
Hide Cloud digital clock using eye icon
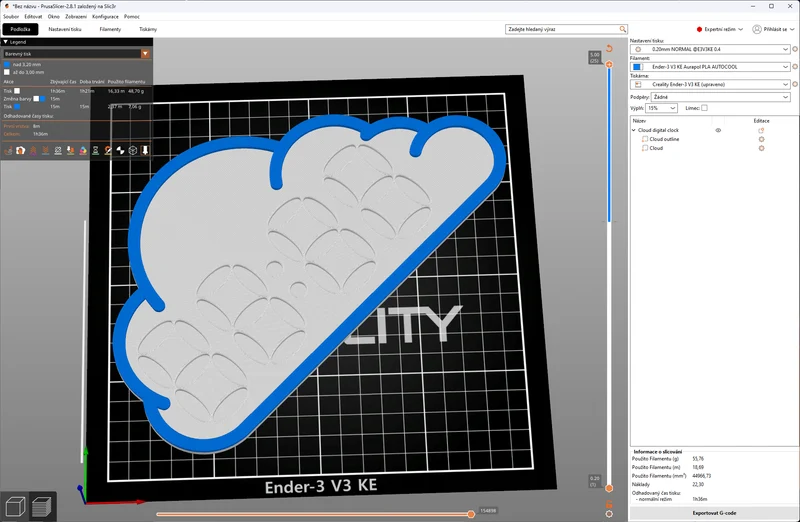[x=718, y=130]
